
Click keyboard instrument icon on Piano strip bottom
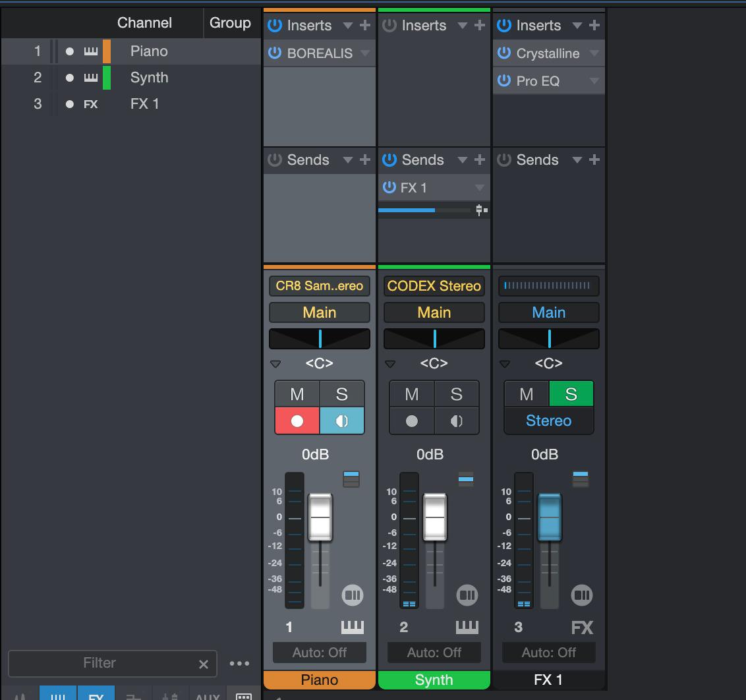click(x=353, y=627)
